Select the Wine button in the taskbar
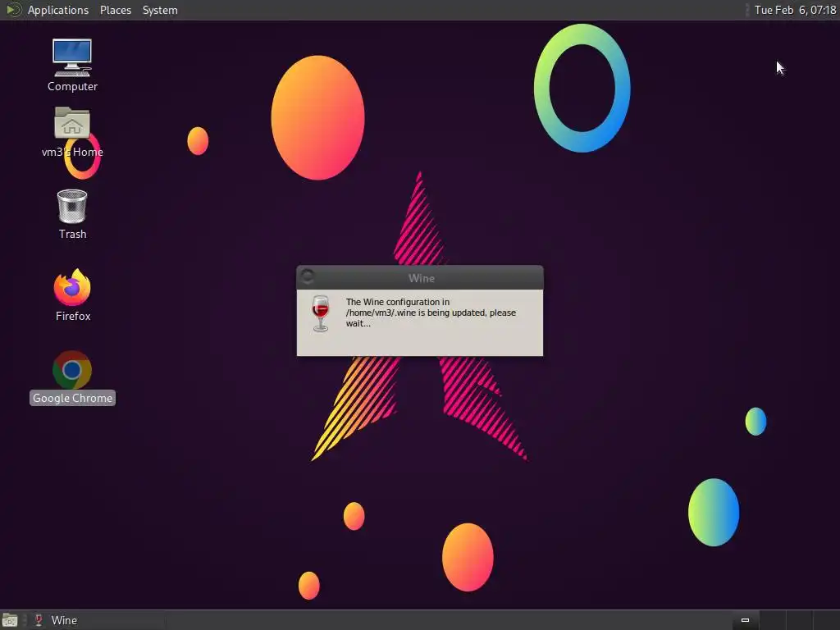 [97, 620]
